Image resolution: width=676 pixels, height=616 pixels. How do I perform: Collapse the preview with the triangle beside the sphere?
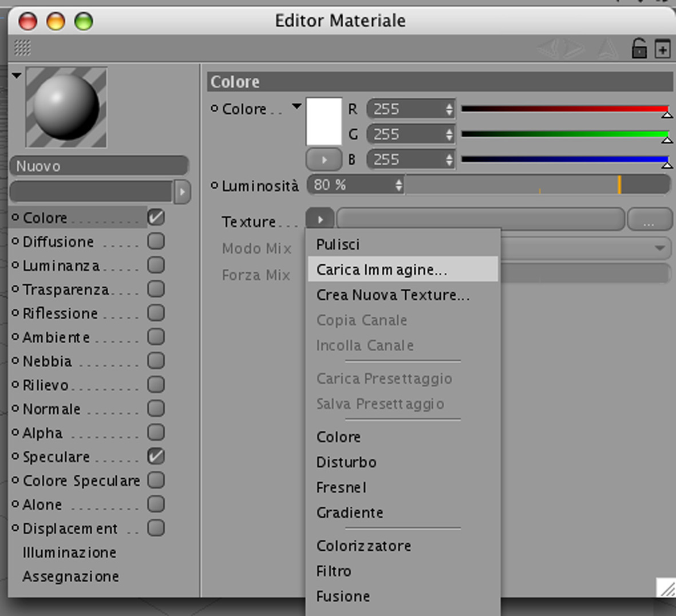tap(17, 75)
